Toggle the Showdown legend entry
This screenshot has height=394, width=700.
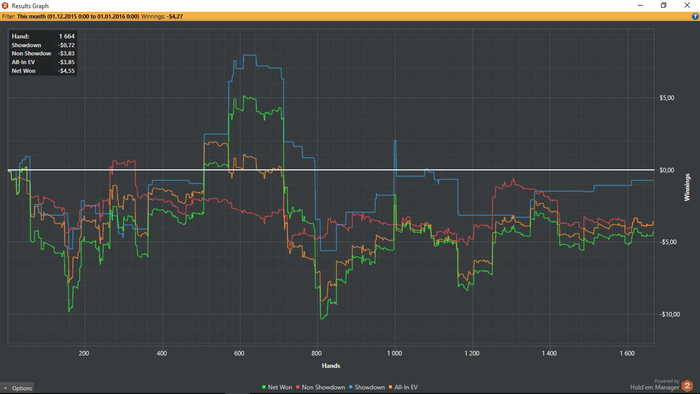click(367, 387)
